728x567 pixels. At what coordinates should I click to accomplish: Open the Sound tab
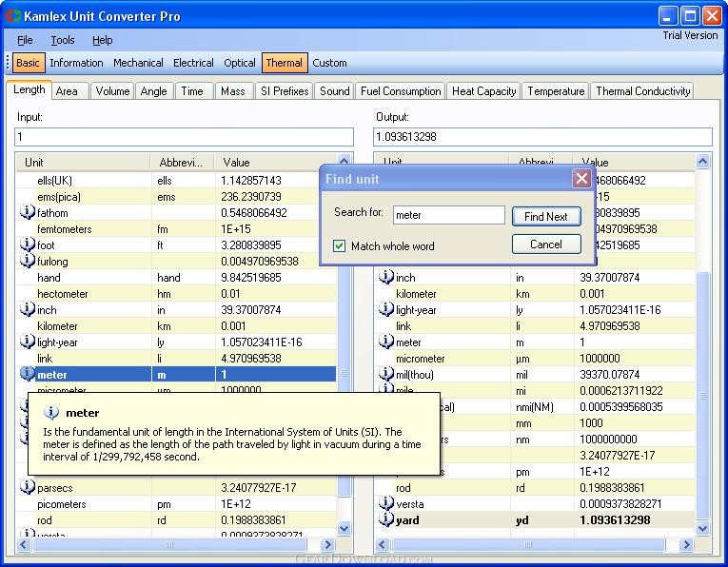pos(335,91)
